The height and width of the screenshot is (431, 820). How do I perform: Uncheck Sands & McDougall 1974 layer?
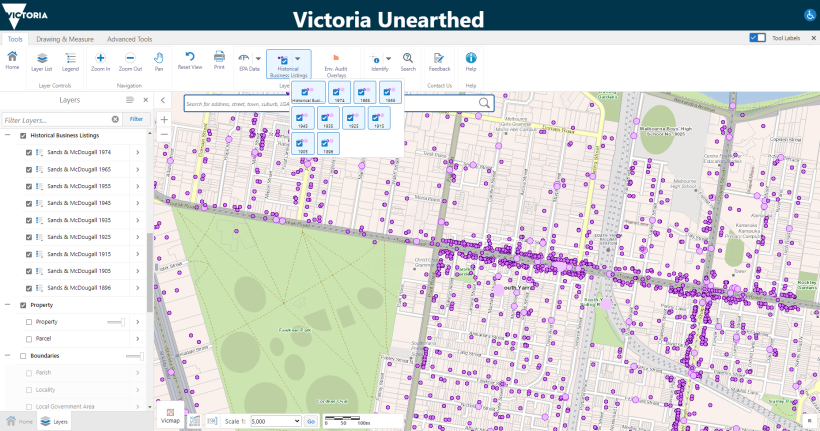click(x=29, y=152)
